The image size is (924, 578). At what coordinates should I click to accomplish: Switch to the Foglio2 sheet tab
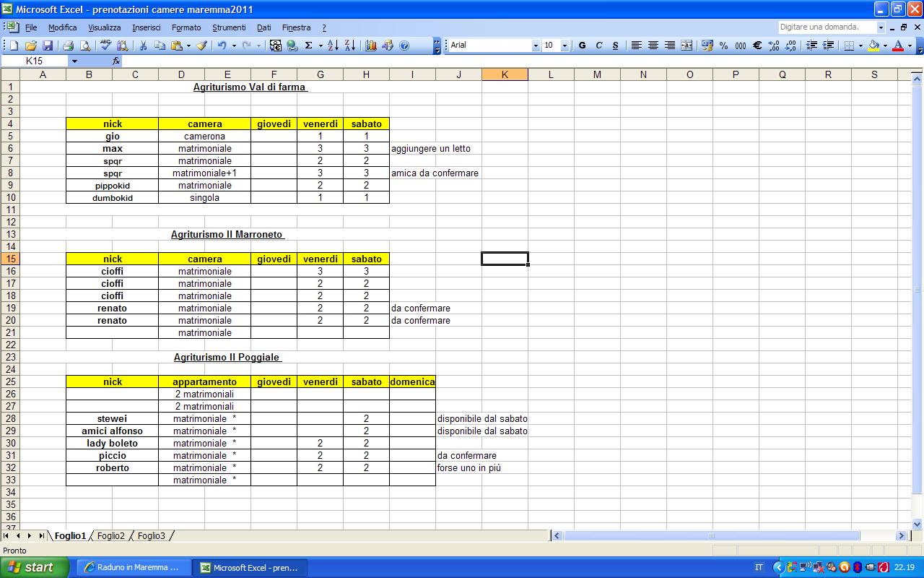click(111, 536)
